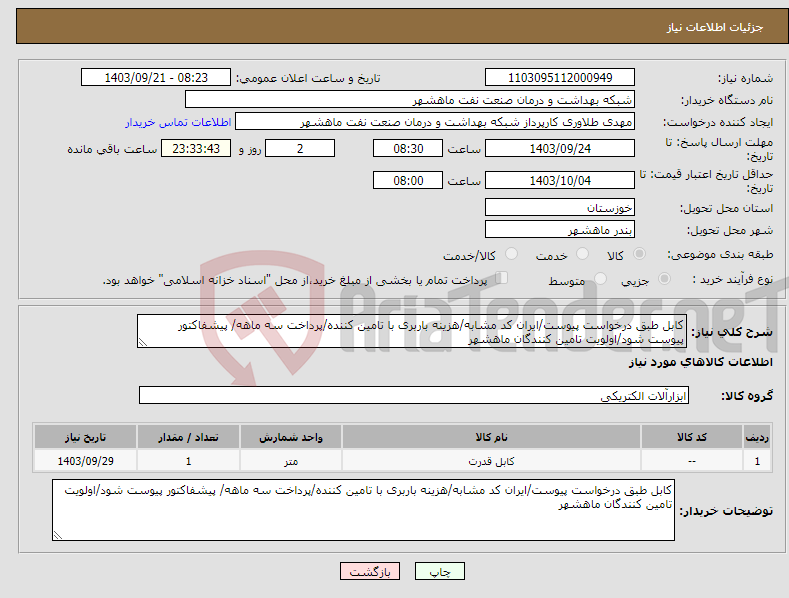
Task: Click the طبقه بندی موضوعی label
Action: coord(720,254)
